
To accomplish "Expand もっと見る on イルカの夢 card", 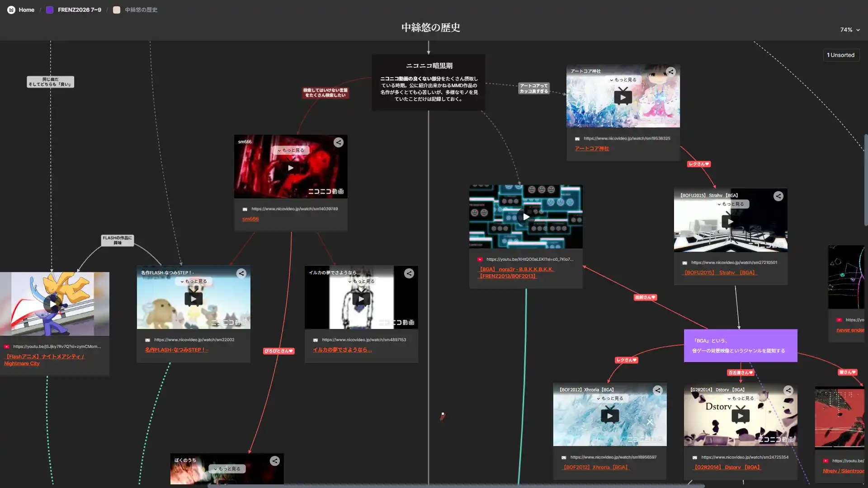I will point(361,281).
